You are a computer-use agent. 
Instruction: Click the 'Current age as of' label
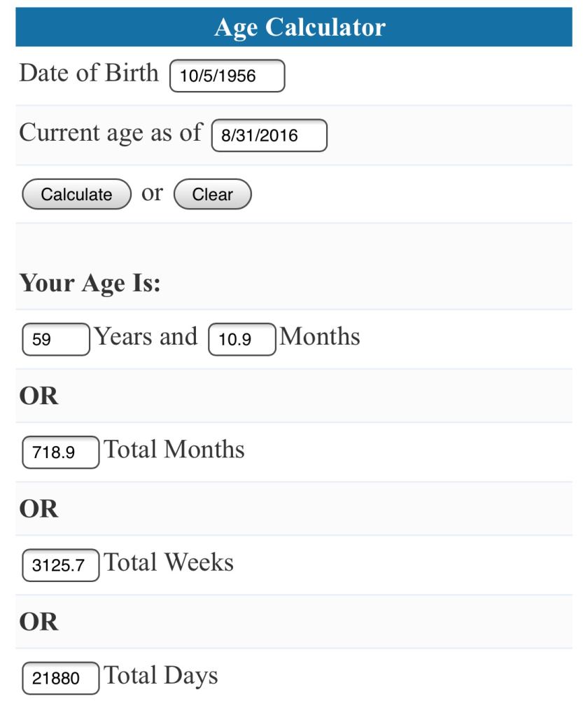click(110, 132)
